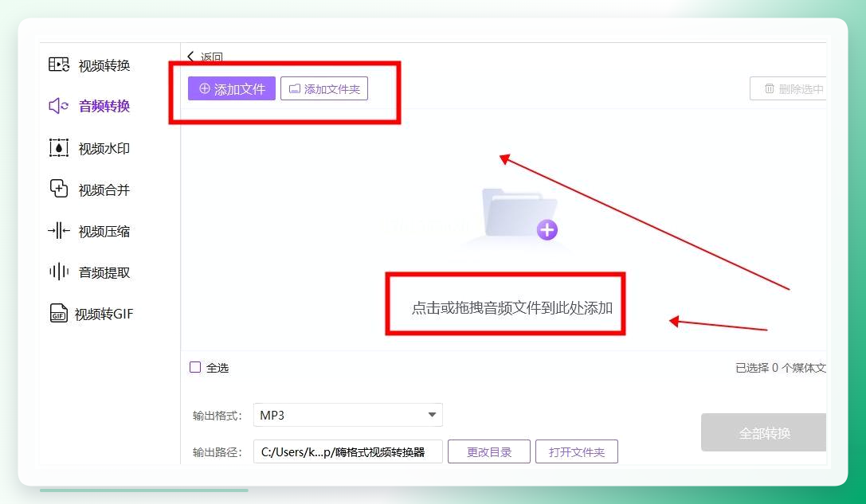Click the 点击或拖拽音频文件到此处添加 text
Screen dimensions: 866x504
[512, 308]
